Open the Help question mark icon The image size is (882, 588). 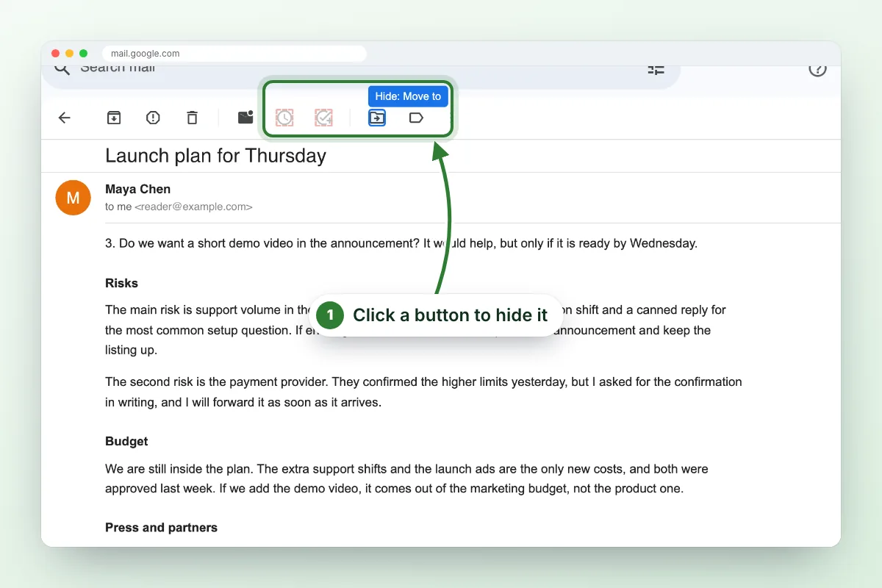(817, 68)
